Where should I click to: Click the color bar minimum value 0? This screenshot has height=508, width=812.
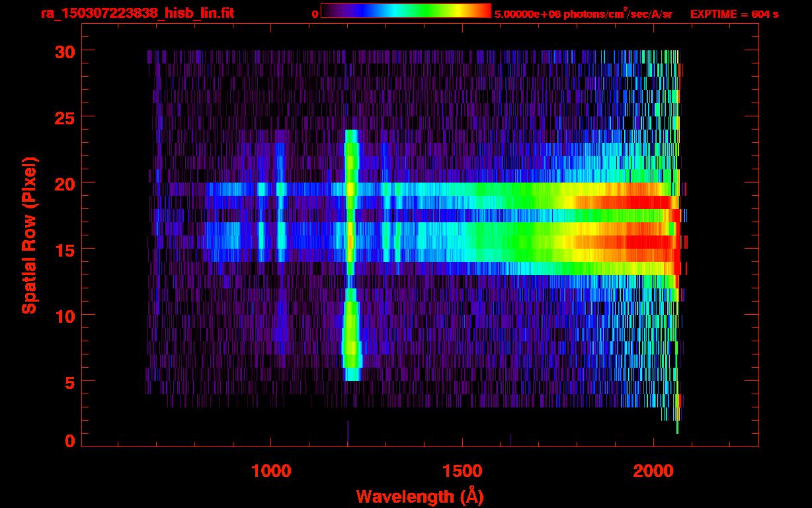pos(315,14)
